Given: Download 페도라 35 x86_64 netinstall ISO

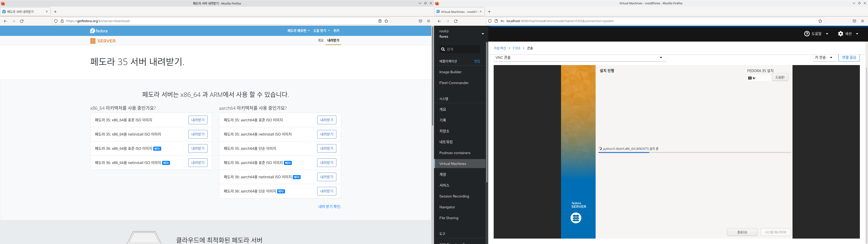Looking at the screenshot, I should click(198, 134).
